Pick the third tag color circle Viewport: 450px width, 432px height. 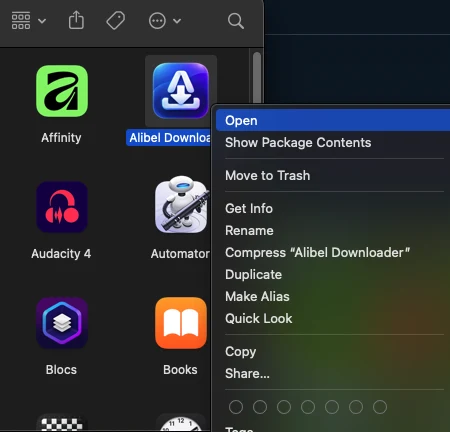tap(284, 407)
